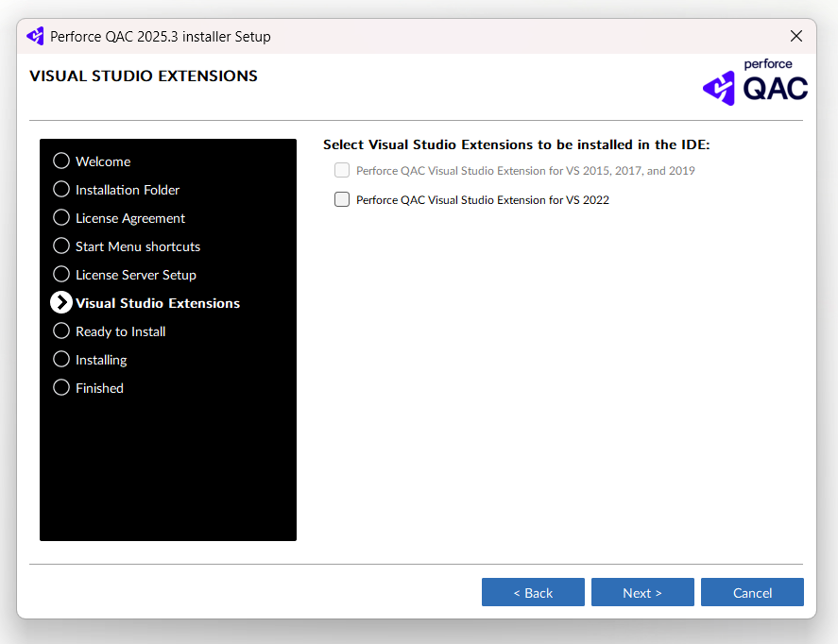Click the Perforce QAC title bar icon
Image resolution: width=838 pixels, height=644 pixels.
[35, 37]
